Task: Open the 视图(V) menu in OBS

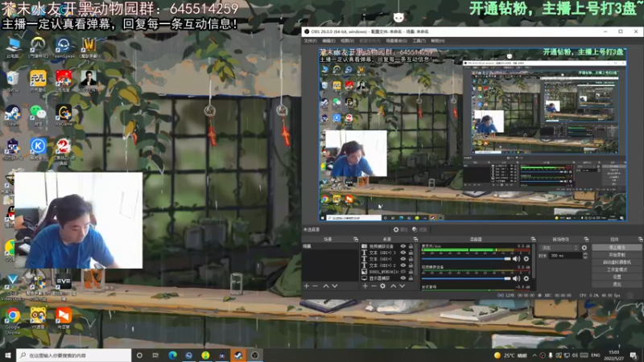Action: [x=347, y=41]
